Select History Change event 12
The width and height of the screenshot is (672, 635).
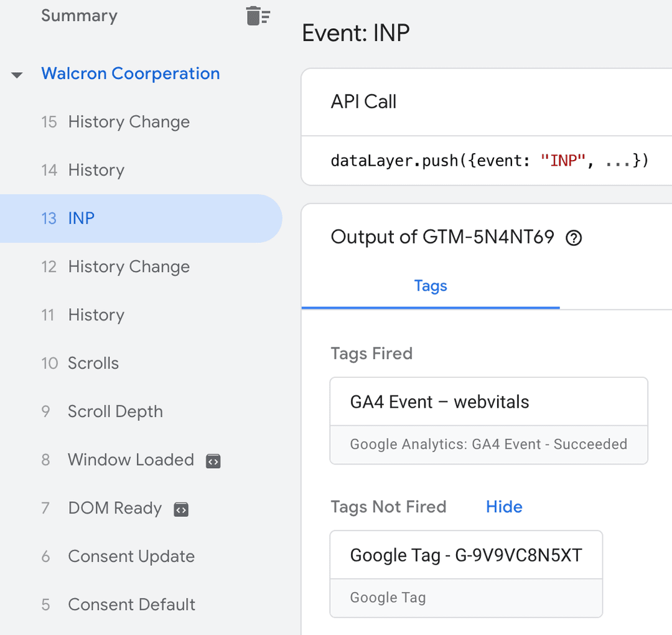tap(128, 266)
